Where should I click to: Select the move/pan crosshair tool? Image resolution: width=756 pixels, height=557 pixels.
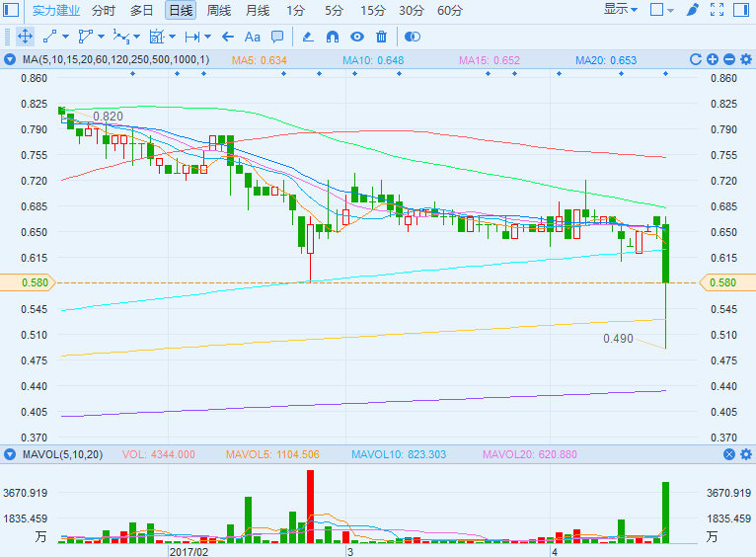point(25,37)
